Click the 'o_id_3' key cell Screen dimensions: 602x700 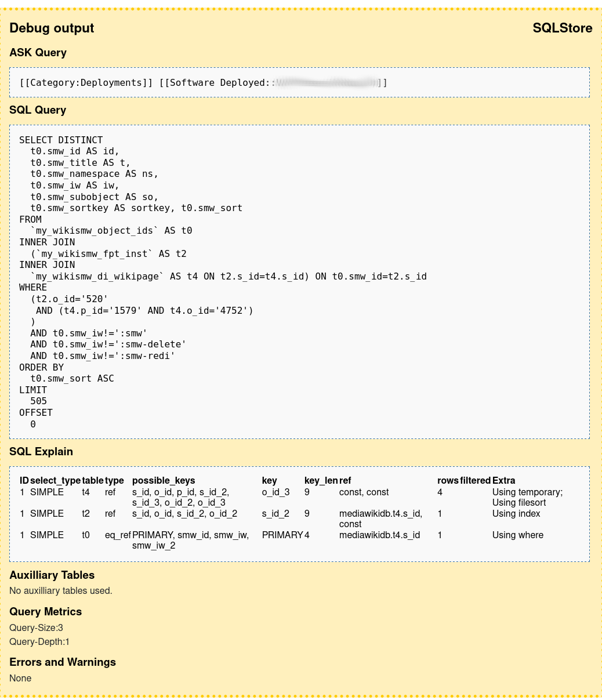coord(276,492)
